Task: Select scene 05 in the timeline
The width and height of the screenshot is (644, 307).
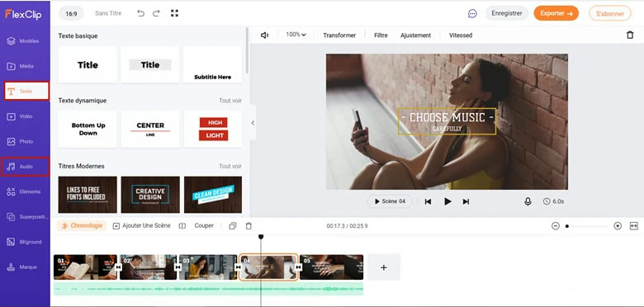Action: pos(331,267)
